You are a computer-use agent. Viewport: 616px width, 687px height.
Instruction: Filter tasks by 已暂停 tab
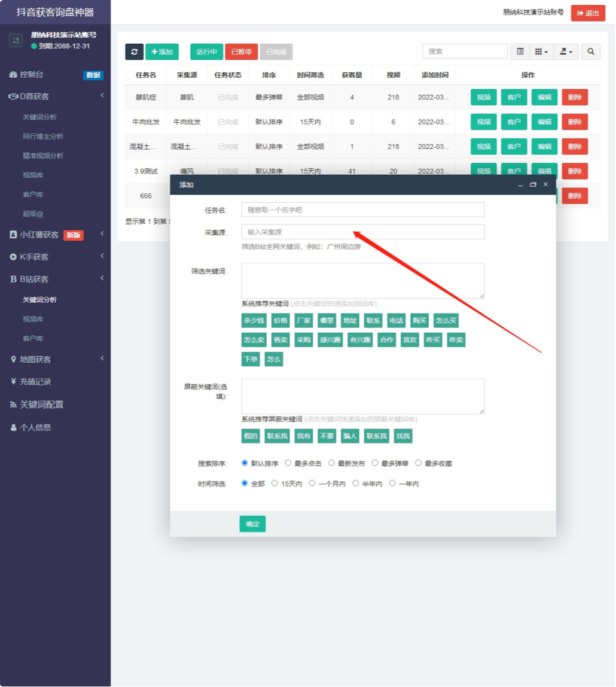[241, 51]
